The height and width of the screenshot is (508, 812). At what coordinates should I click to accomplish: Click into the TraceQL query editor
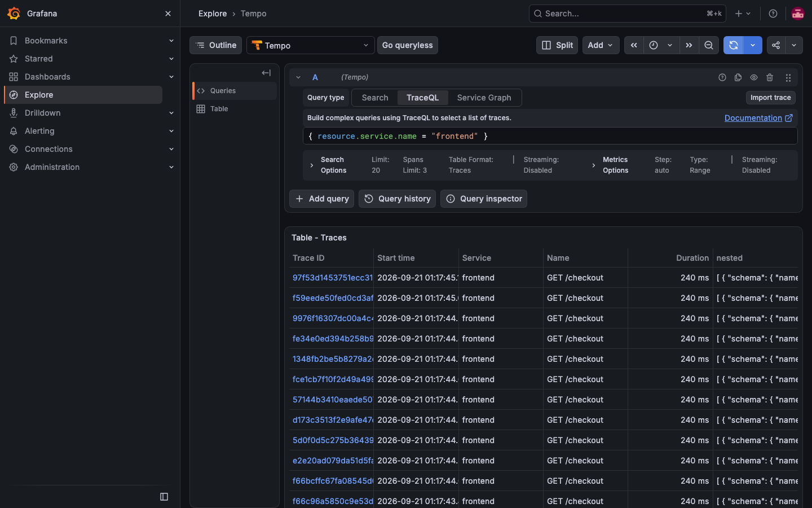pos(550,136)
